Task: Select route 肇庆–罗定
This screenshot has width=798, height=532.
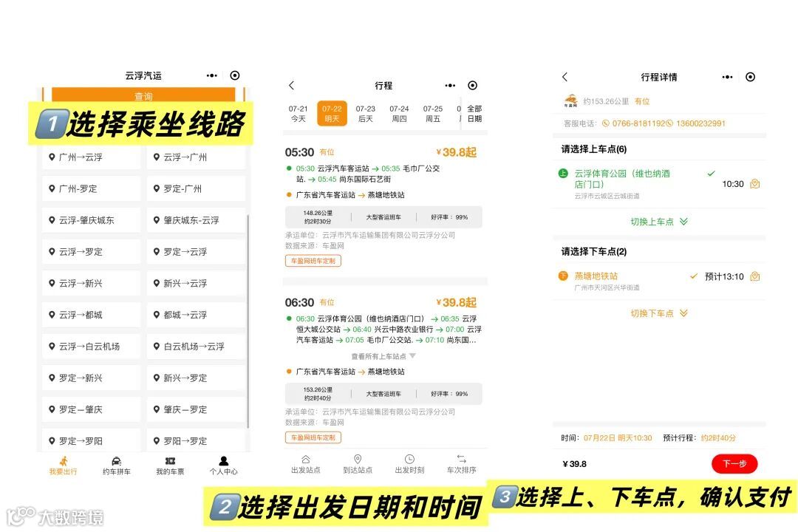Action: pos(196,410)
